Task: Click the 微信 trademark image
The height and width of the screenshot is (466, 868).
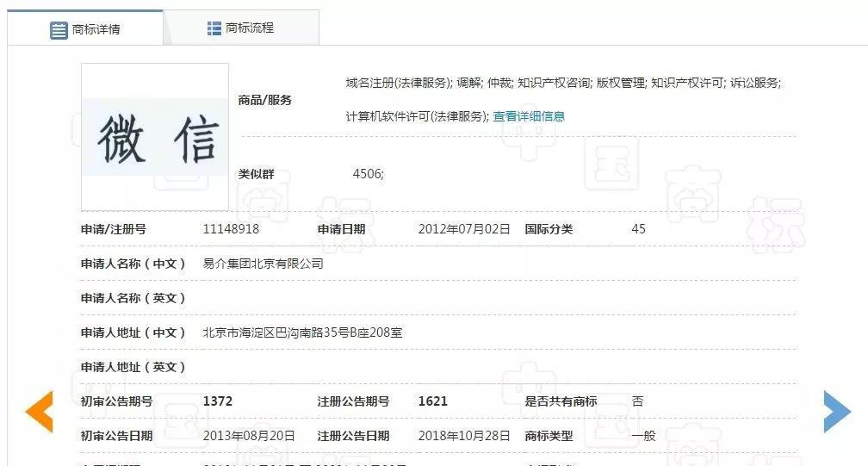Action: pos(155,137)
